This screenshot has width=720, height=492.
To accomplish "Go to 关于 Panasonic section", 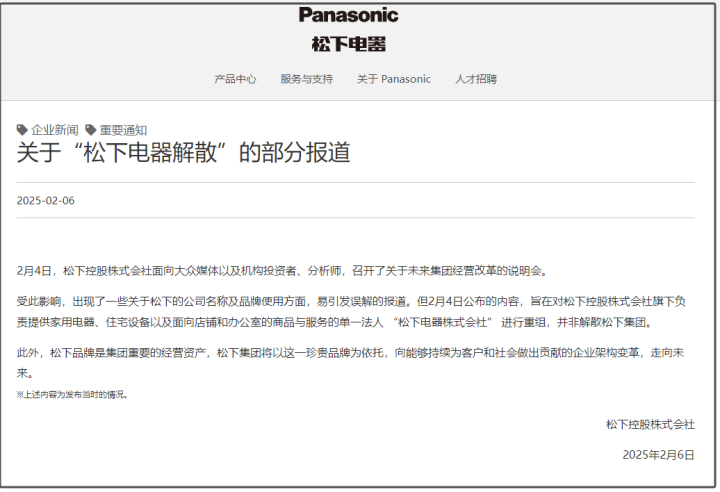I will pos(394,79).
